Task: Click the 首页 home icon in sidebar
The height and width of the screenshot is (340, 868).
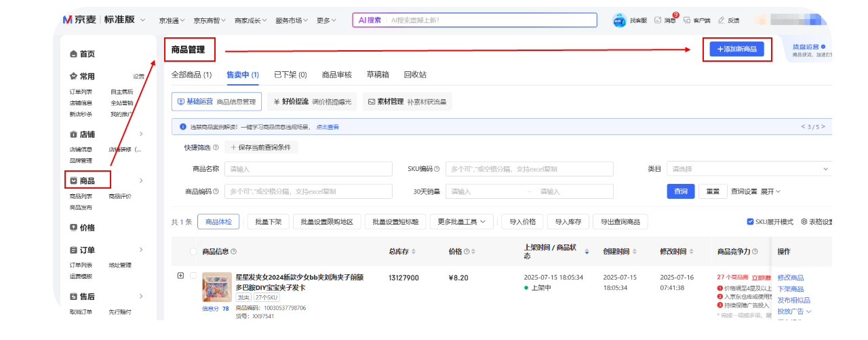Action: pyautogui.click(x=74, y=54)
